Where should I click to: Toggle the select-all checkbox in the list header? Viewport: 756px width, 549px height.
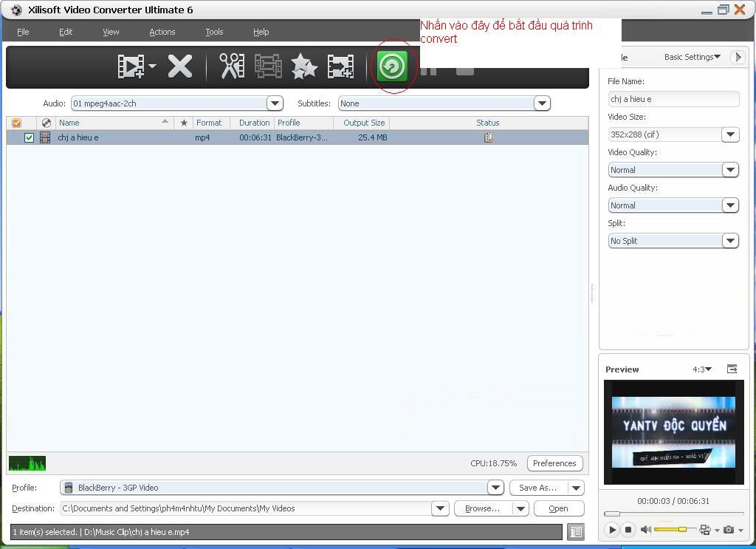click(x=16, y=123)
